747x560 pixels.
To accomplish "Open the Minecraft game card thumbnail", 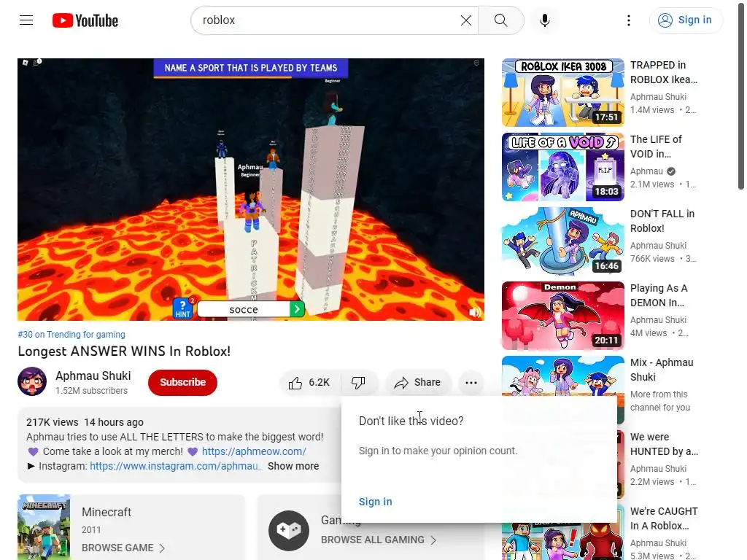I will click(x=44, y=527).
